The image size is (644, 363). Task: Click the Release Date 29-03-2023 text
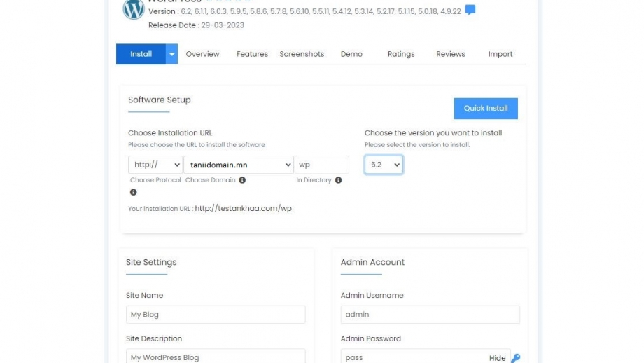196,25
